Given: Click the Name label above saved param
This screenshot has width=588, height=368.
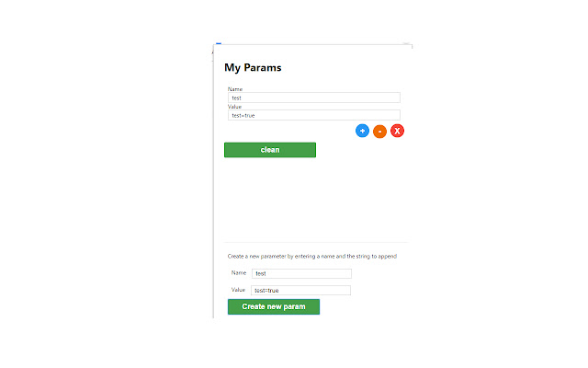Looking at the screenshot, I should click(x=236, y=89).
